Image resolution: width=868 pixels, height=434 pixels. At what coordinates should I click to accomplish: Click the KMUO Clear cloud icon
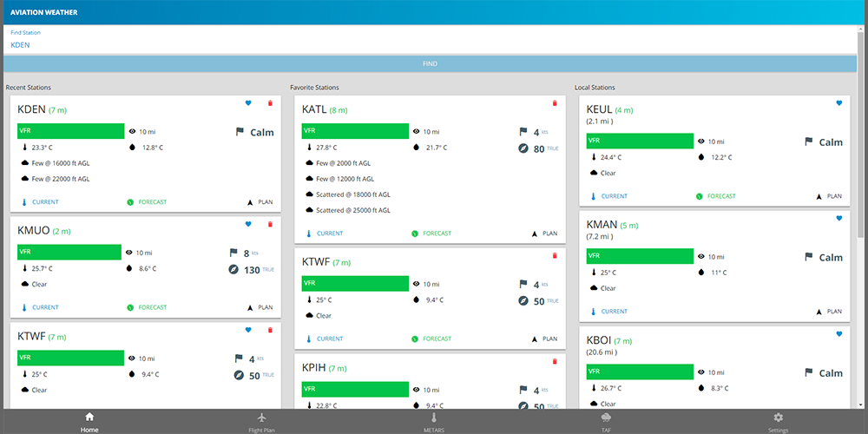25,284
